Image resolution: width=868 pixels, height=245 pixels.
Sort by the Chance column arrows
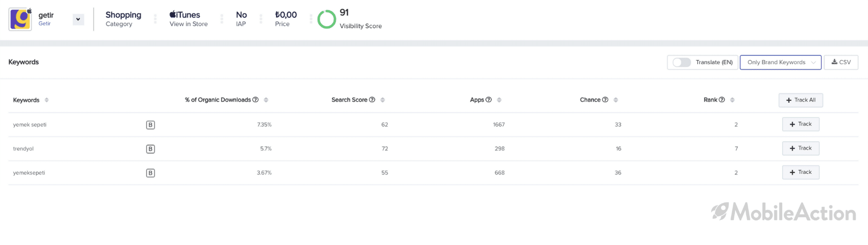615,100
